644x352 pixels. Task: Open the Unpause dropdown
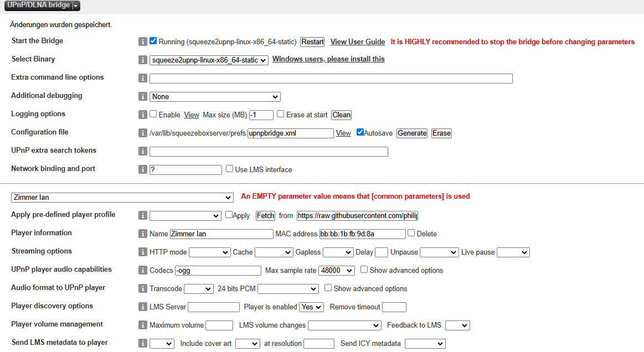439,252
